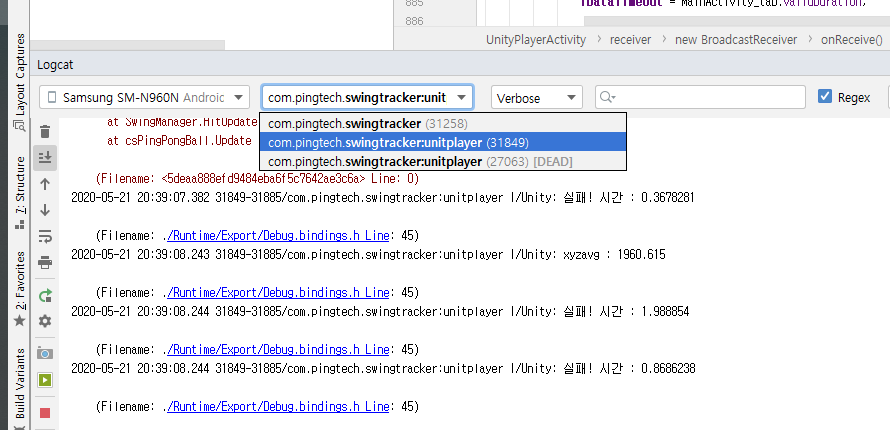Viewport: 890px width, 430px height.
Task: Open the process selector dropdown
Action: [367, 98]
